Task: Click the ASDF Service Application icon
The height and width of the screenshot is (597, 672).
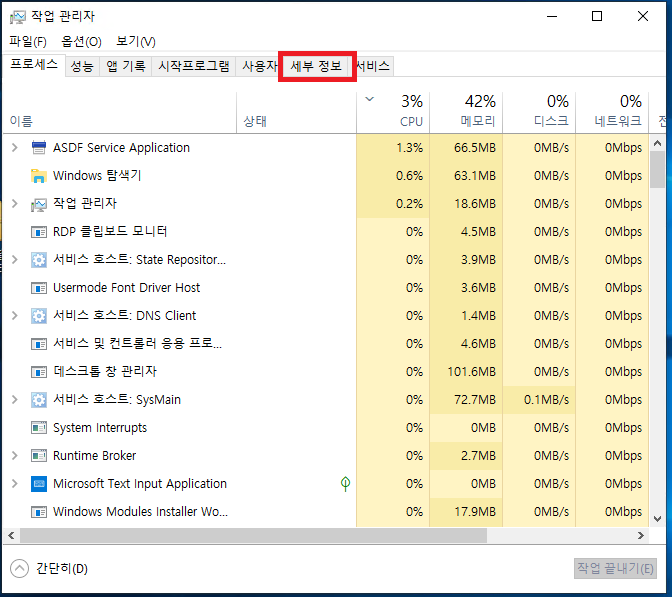Action: (39, 147)
